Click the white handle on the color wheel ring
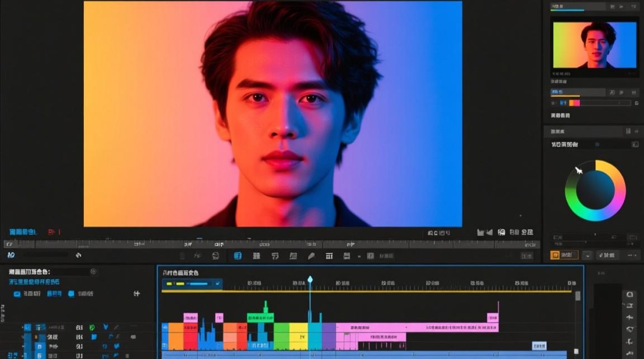 coord(579,170)
